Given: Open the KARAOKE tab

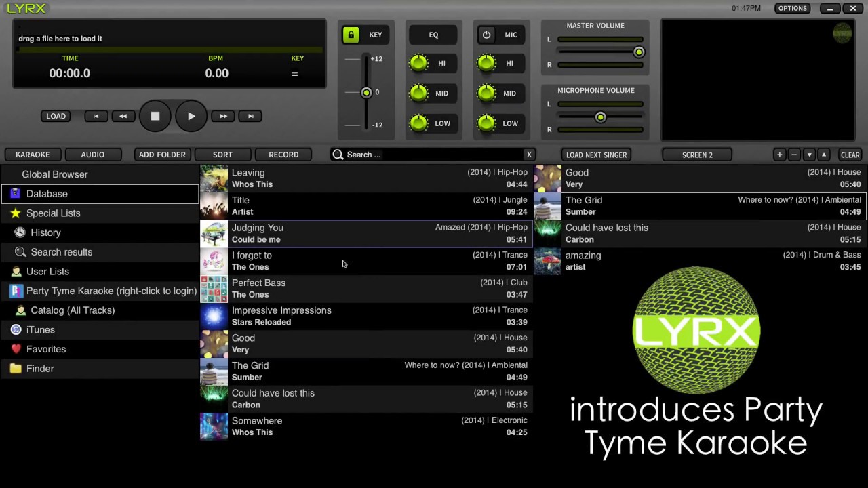Looking at the screenshot, I should click(x=33, y=155).
